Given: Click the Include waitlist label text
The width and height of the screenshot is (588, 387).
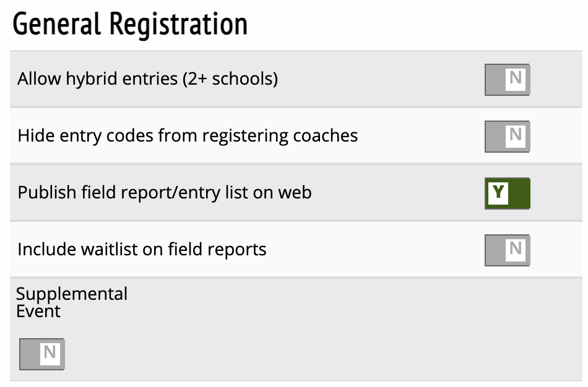Looking at the screenshot, I should [x=142, y=250].
